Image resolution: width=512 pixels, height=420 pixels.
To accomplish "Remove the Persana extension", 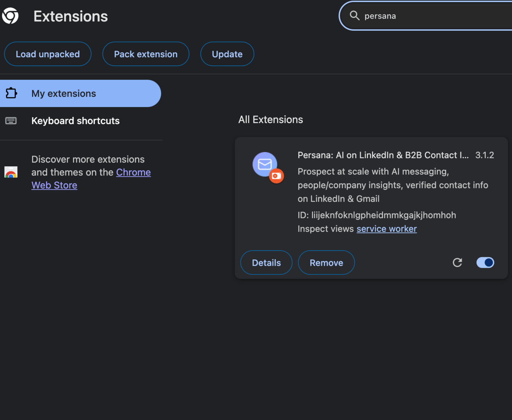I will pyautogui.click(x=326, y=262).
